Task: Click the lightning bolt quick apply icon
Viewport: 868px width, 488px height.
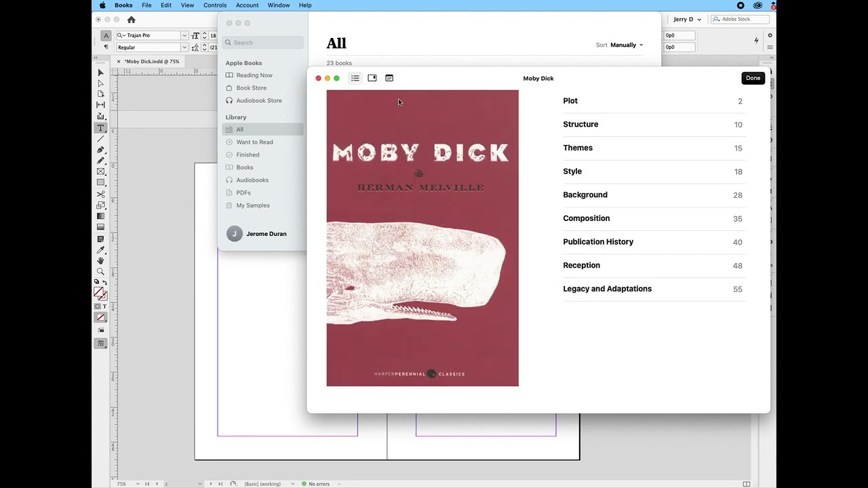Action: click(756, 41)
